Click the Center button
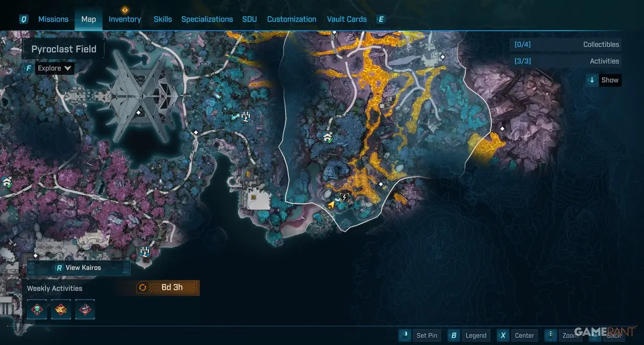The height and width of the screenshot is (345, 644). [524, 335]
